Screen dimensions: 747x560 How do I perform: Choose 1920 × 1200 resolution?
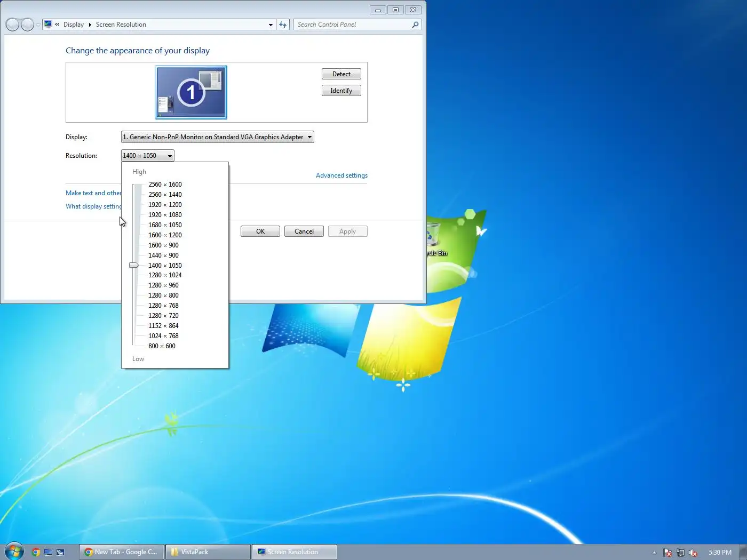(165, 205)
